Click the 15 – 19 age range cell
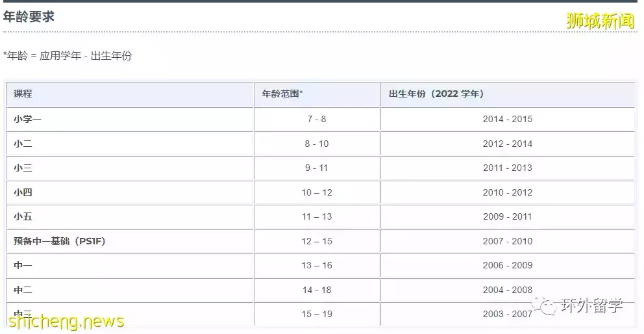This screenshot has height=334, width=644. coord(316,314)
